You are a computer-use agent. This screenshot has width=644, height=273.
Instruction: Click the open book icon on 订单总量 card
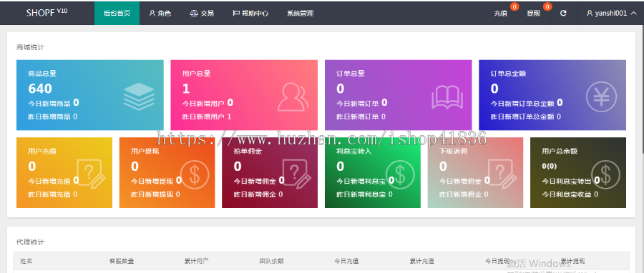[447, 97]
